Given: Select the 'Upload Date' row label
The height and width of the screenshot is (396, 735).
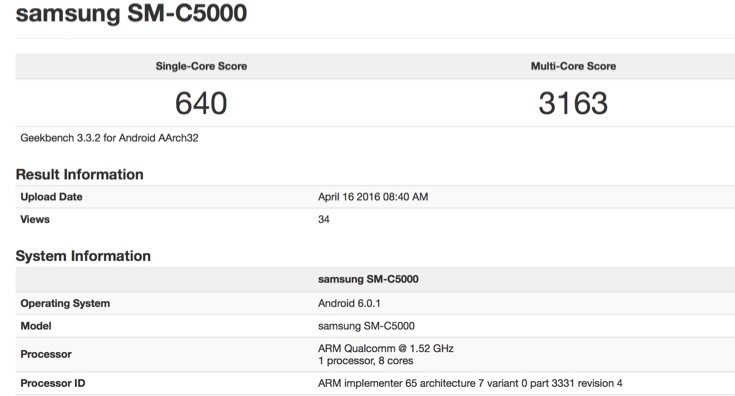Looking at the screenshot, I should (x=52, y=197).
